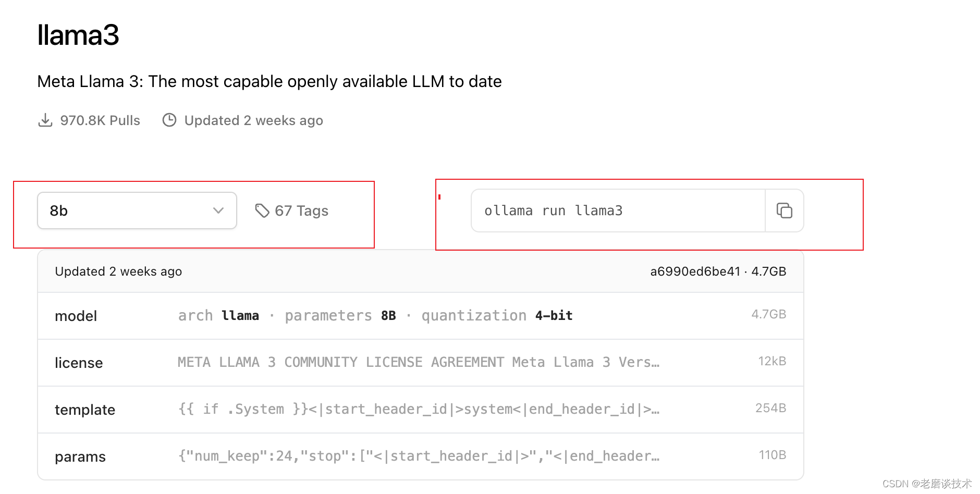The height and width of the screenshot is (494, 980).
Task: Click the Meta Llama 3 description text
Action: 269,81
